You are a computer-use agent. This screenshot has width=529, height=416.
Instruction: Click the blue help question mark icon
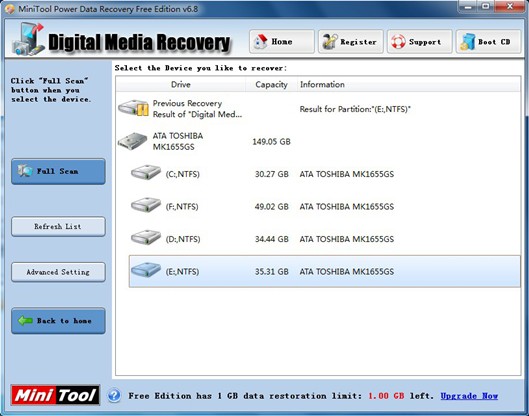tap(114, 395)
